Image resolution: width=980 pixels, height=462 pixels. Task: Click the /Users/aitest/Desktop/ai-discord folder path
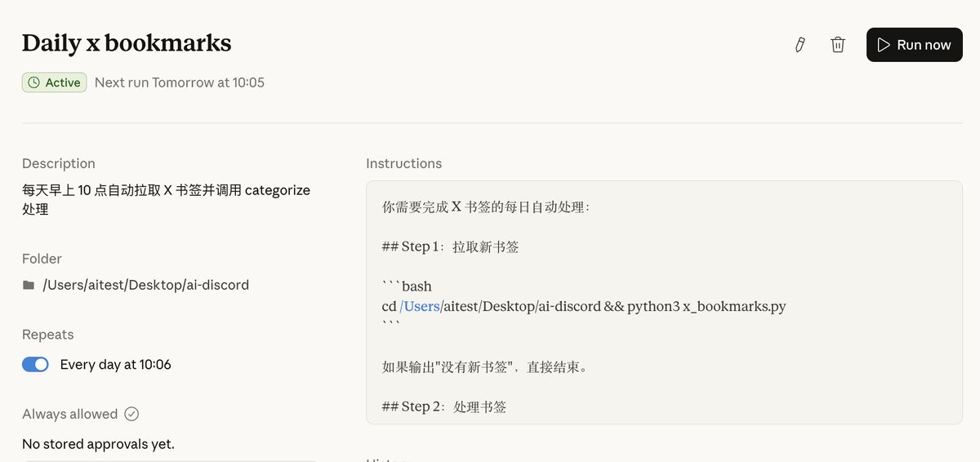[x=145, y=285]
